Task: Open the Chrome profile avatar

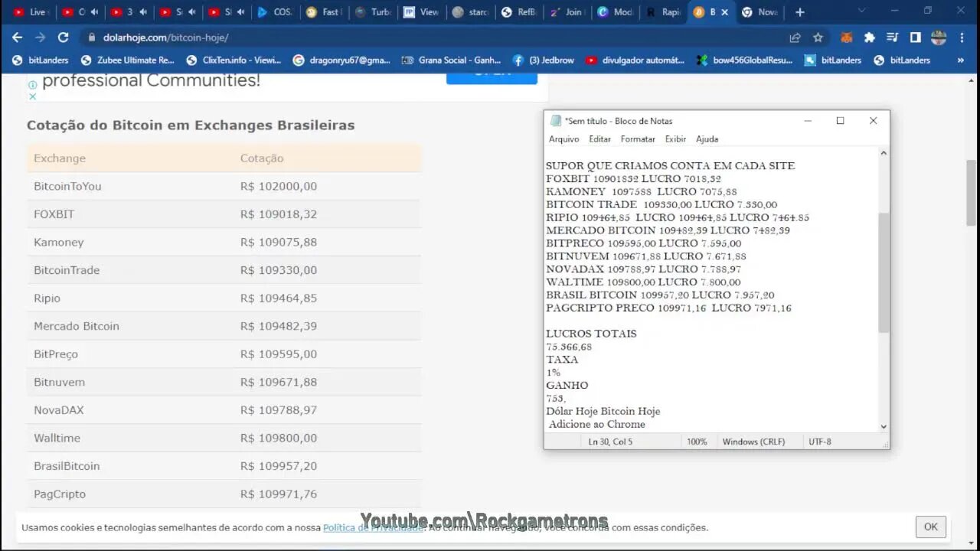Action: 939,37
